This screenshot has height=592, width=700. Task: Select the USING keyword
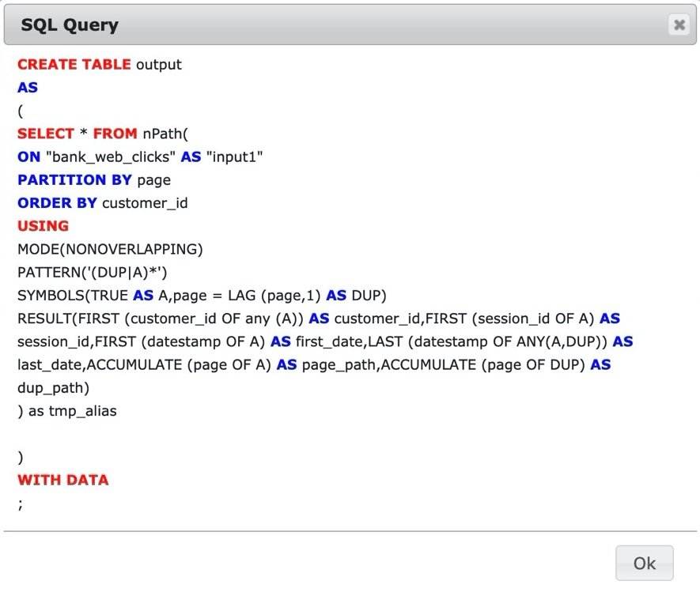click(x=42, y=225)
